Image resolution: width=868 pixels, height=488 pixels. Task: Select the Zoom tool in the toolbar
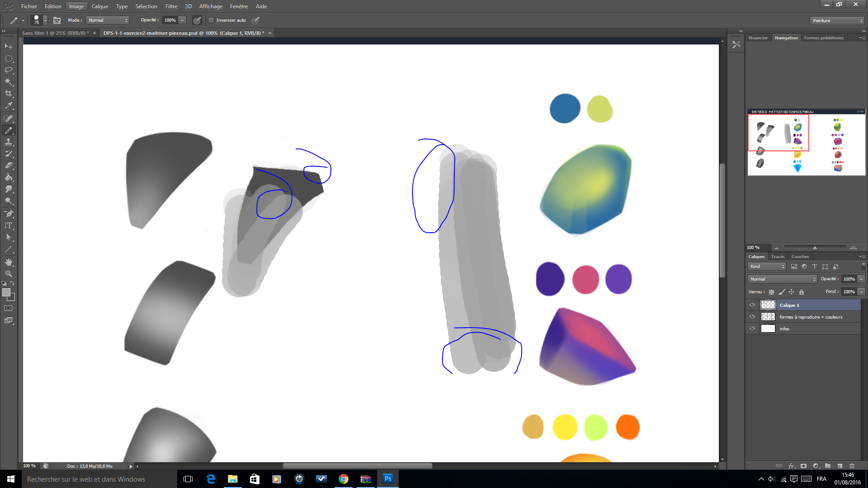(x=9, y=274)
